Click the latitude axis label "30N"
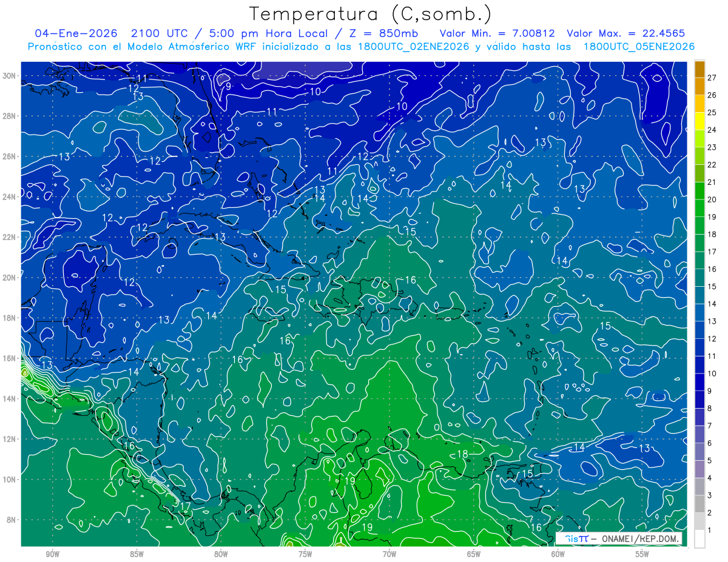Screen dimensions: 728x562 pyautogui.click(x=10, y=76)
